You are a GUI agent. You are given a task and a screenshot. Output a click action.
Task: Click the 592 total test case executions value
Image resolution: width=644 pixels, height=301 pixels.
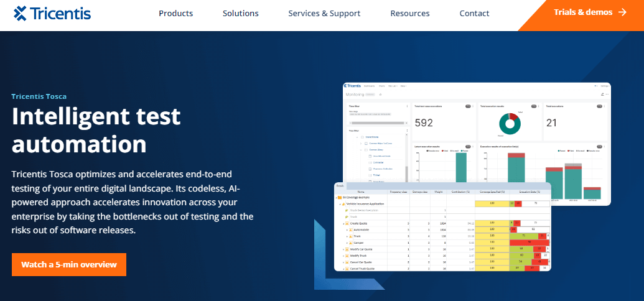(424, 123)
